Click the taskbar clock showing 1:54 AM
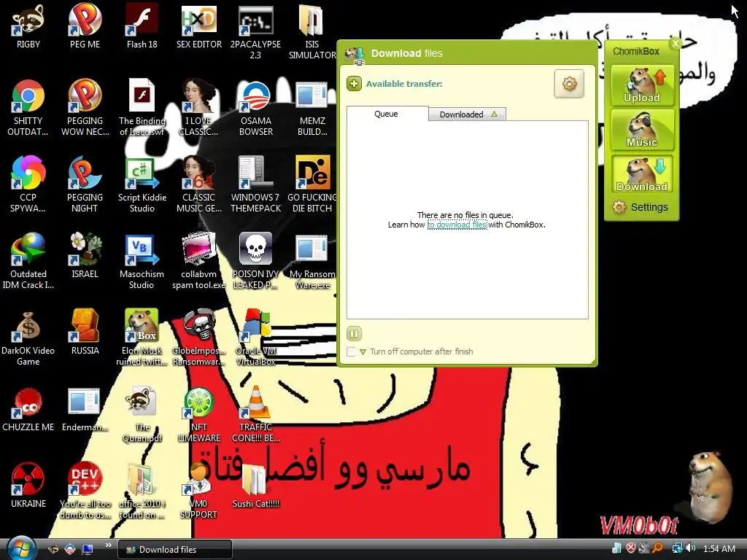Image resolution: width=747 pixels, height=560 pixels. tap(719, 549)
